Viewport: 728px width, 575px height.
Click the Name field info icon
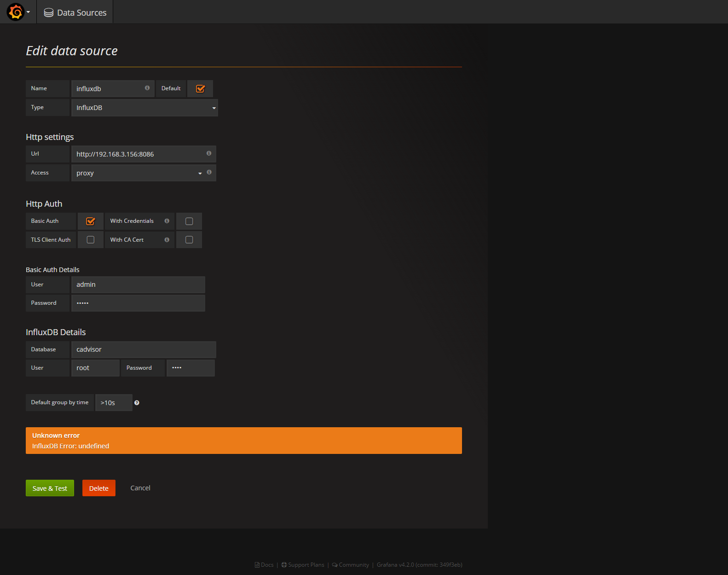click(x=147, y=88)
